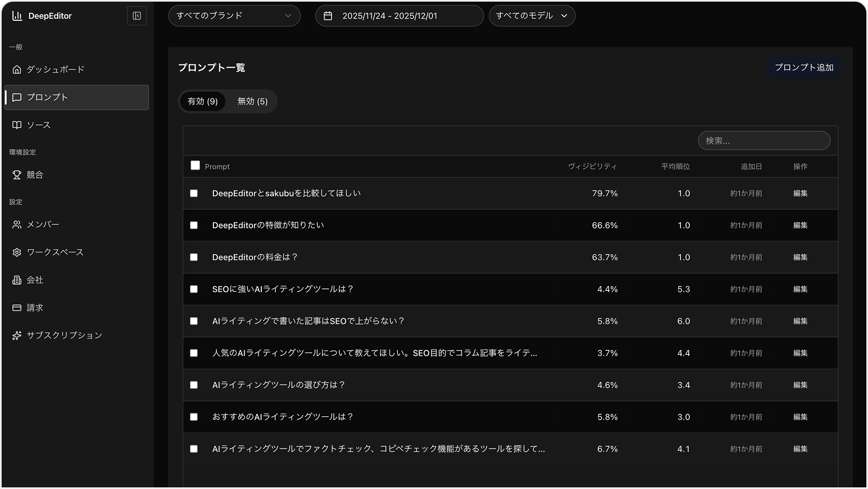The width and height of the screenshot is (868, 489).
Task: Click the credit card icon beside 請求
Action: click(x=17, y=307)
